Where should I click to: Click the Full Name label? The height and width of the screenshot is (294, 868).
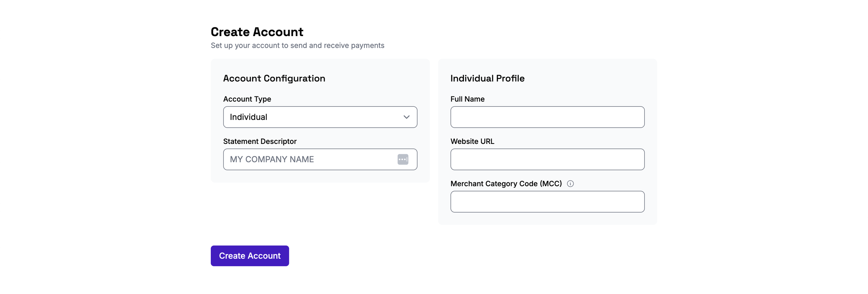[x=467, y=99]
